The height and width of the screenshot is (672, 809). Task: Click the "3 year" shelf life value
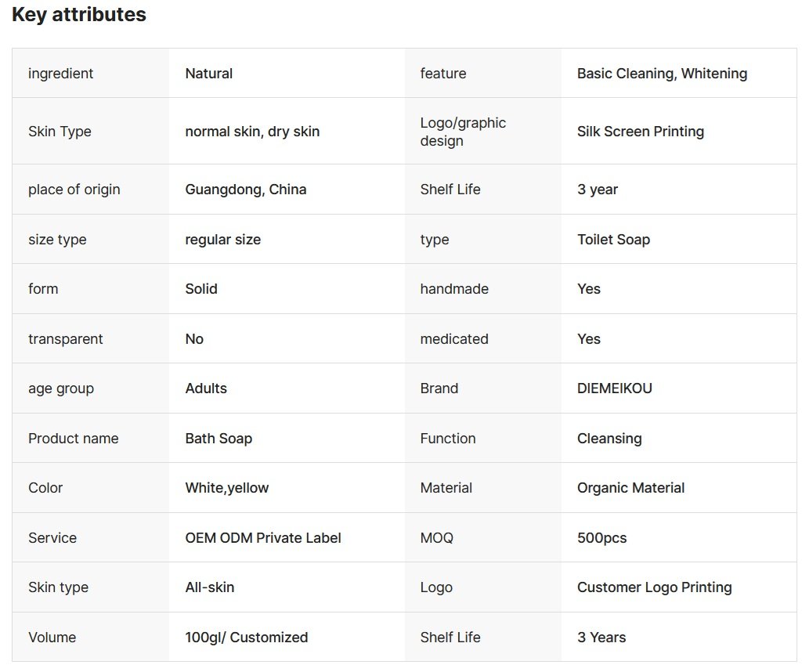click(598, 190)
